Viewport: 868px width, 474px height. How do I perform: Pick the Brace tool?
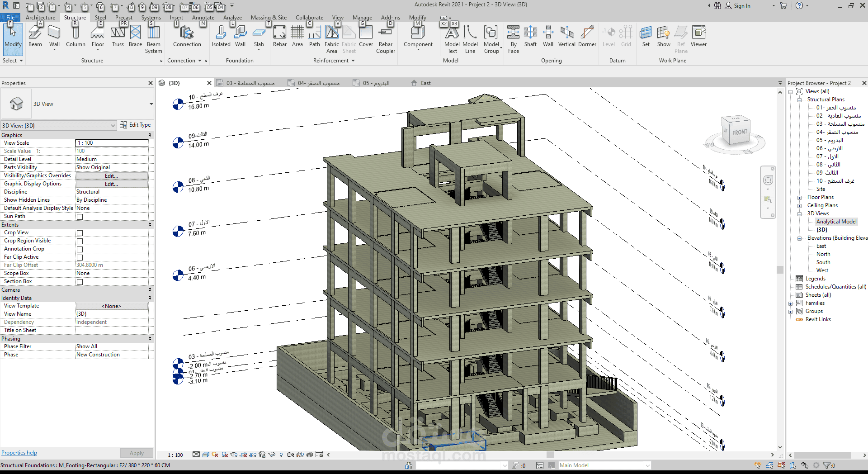(135, 36)
